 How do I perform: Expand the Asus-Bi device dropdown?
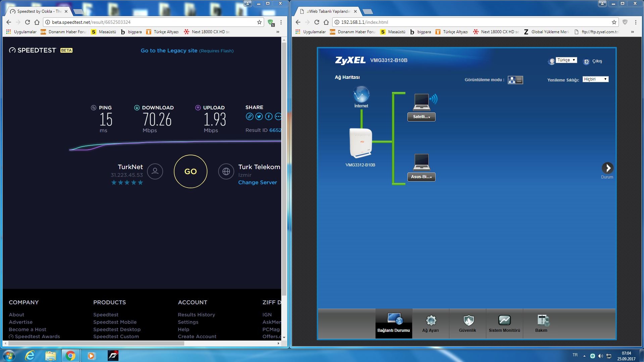pos(422,177)
